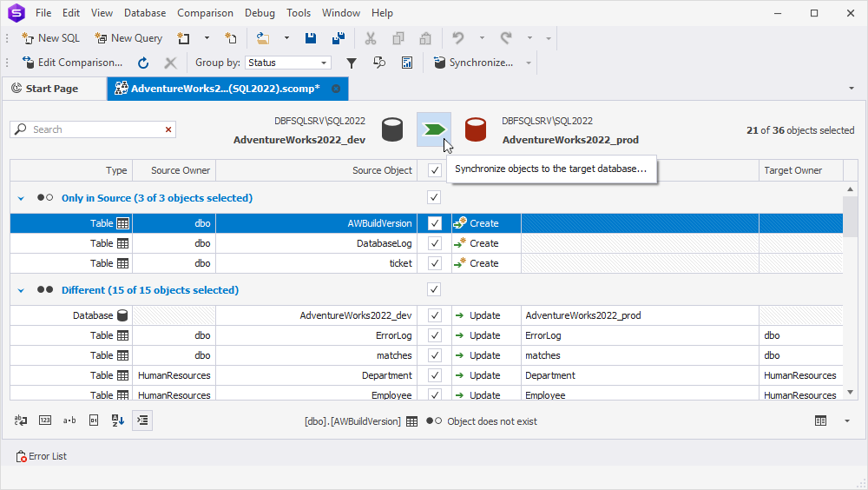The width and height of the screenshot is (868, 490).
Task: Click the Search input field
Action: (94, 129)
